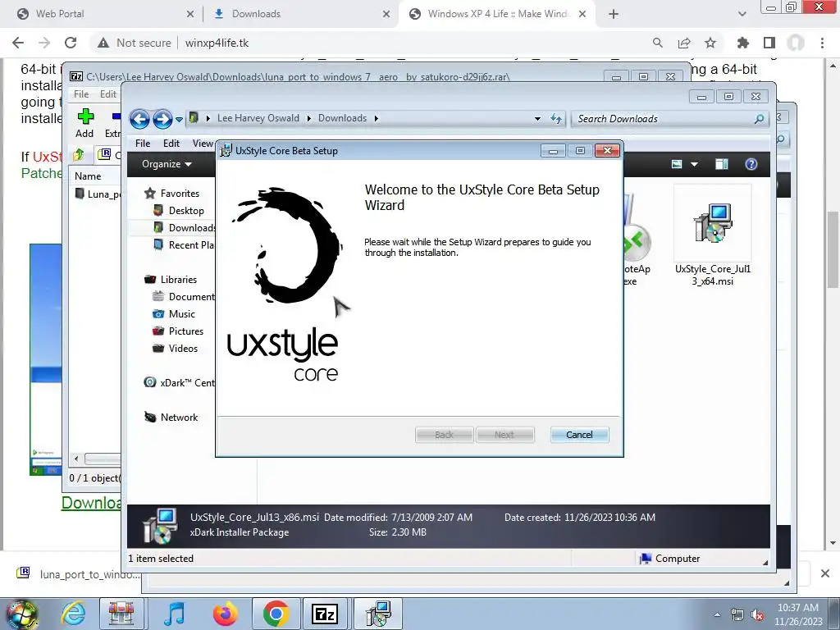840x630 pixels.
Task: Expand the arrow after Downloads breadcrumb
Action: tap(376, 118)
